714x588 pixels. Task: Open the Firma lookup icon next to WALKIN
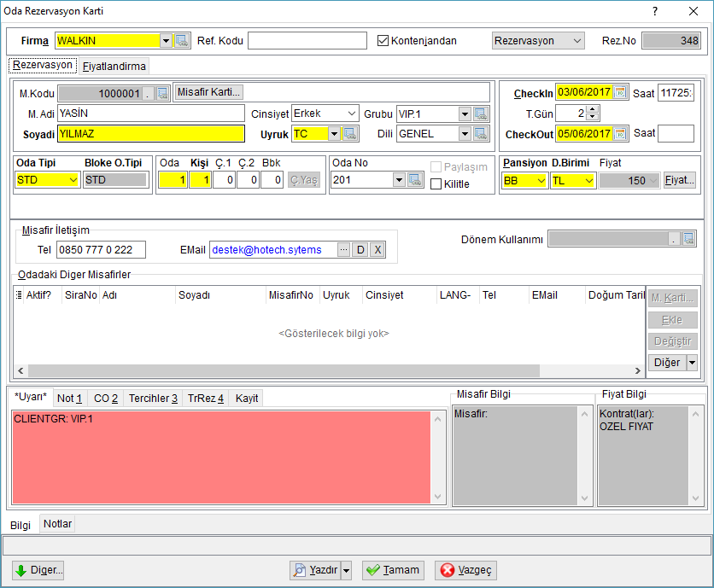[x=182, y=40]
